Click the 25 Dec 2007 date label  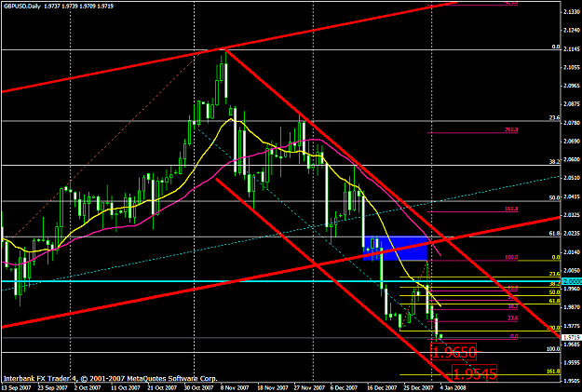[419, 387]
